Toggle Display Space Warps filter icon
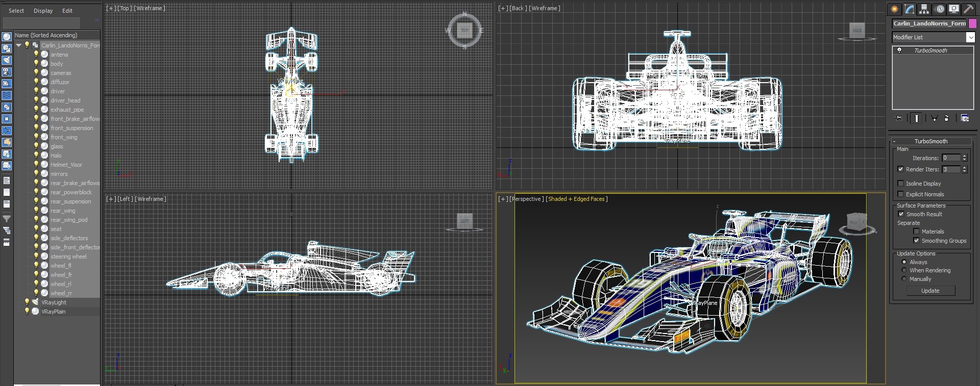 [x=7, y=95]
